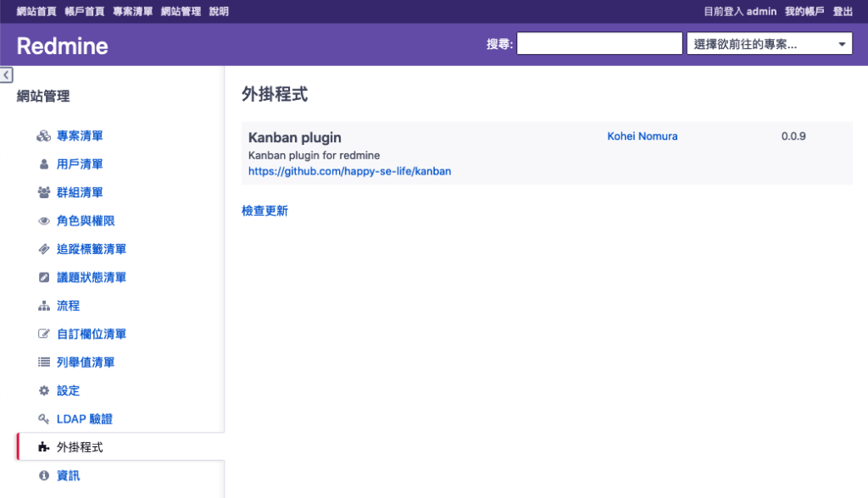Click the 搜尋 search label link
Viewport: 868px width, 498px height.
[498, 44]
